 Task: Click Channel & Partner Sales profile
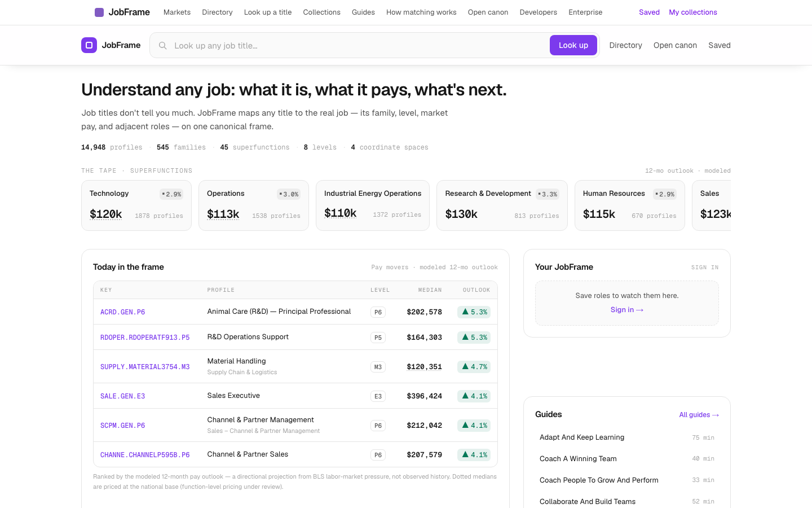pyautogui.click(x=248, y=454)
